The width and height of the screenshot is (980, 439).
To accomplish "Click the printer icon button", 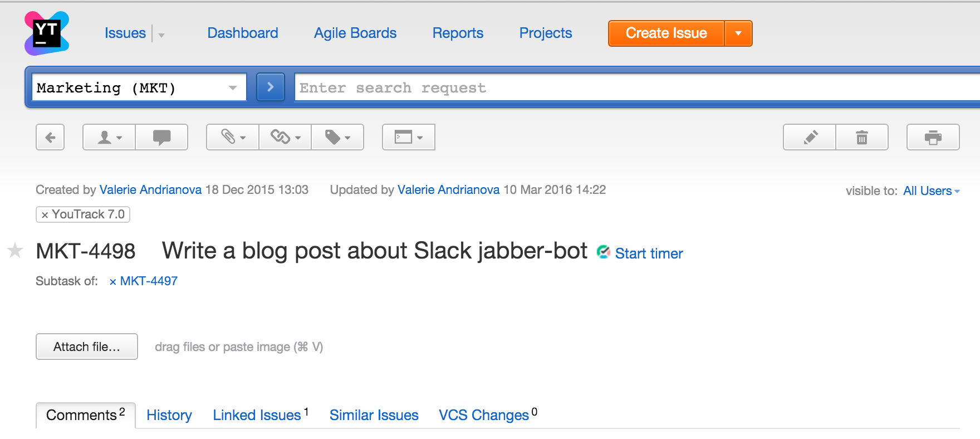I will [933, 137].
